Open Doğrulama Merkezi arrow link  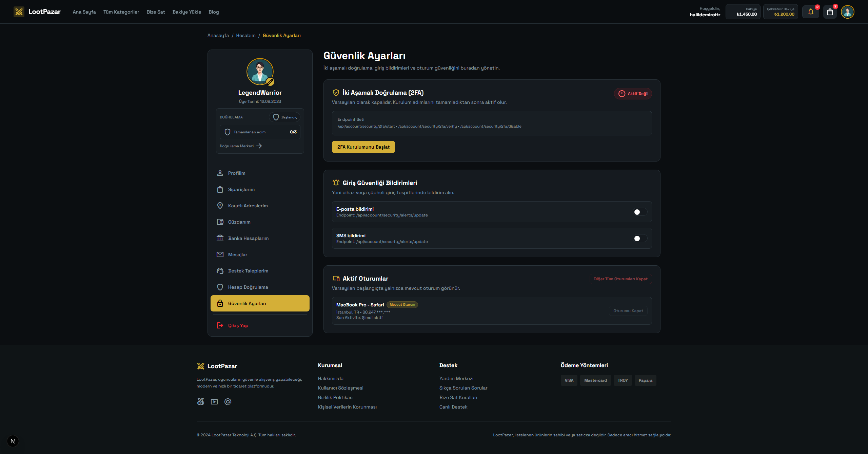[x=241, y=146]
